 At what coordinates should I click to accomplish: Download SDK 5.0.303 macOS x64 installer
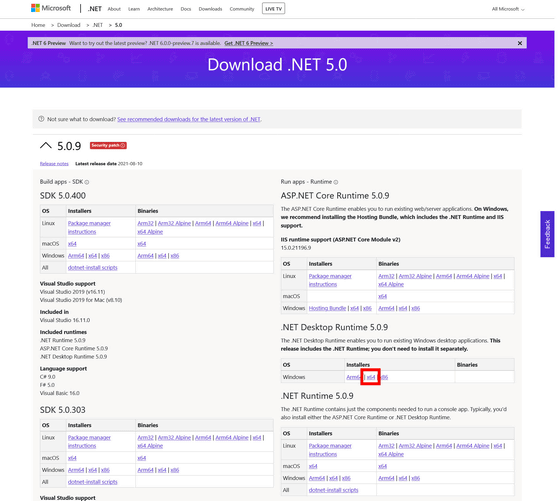tap(72, 458)
